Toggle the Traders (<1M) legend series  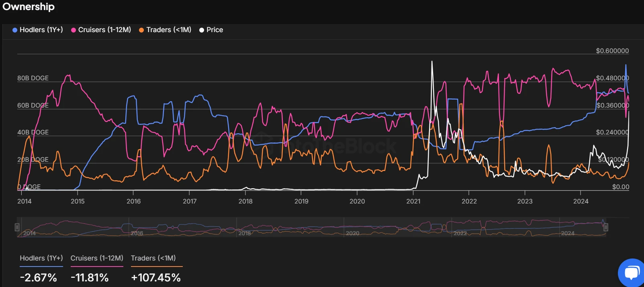click(x=165, y=30)
